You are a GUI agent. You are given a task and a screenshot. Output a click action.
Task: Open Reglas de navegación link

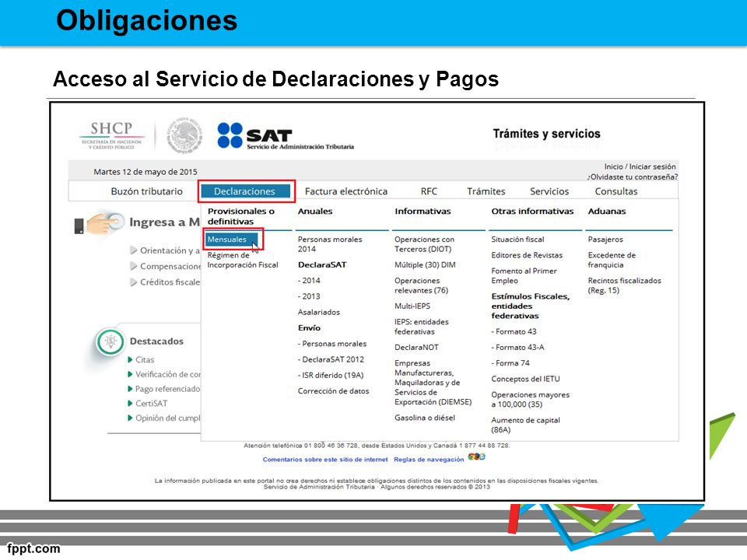click(x=429, y=460)
